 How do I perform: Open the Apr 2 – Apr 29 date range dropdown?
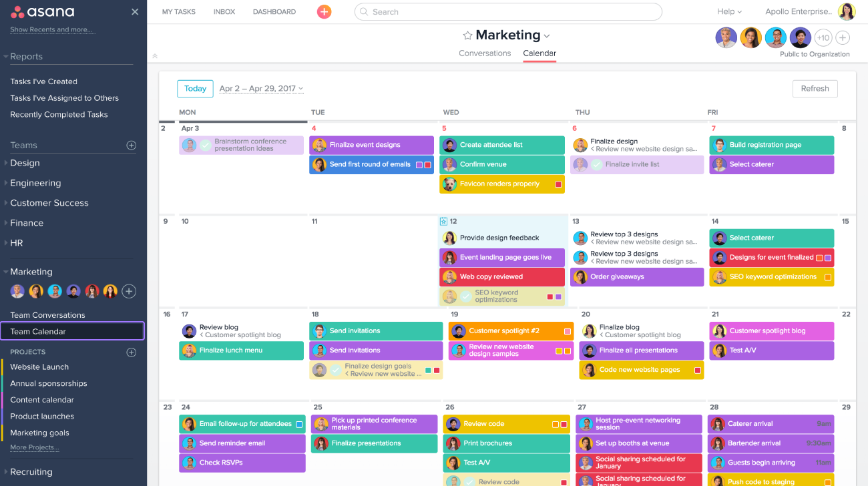(261, 87)
